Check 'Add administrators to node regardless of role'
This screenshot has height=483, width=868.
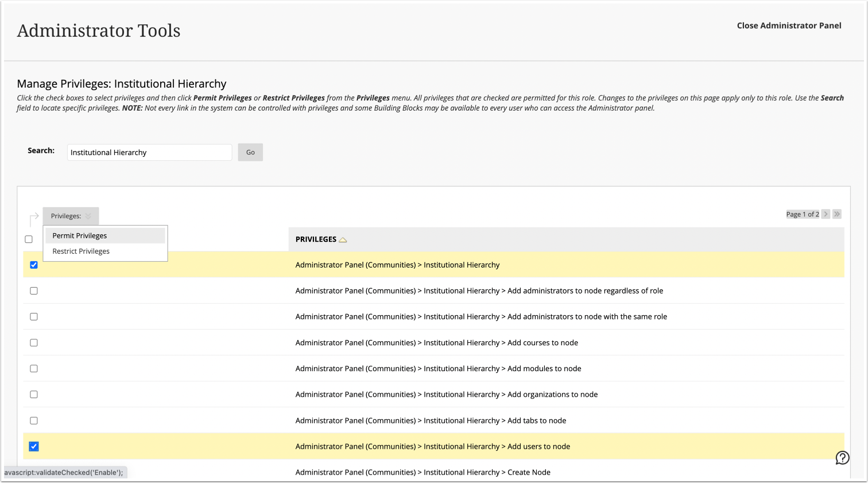tap(34, 291)
